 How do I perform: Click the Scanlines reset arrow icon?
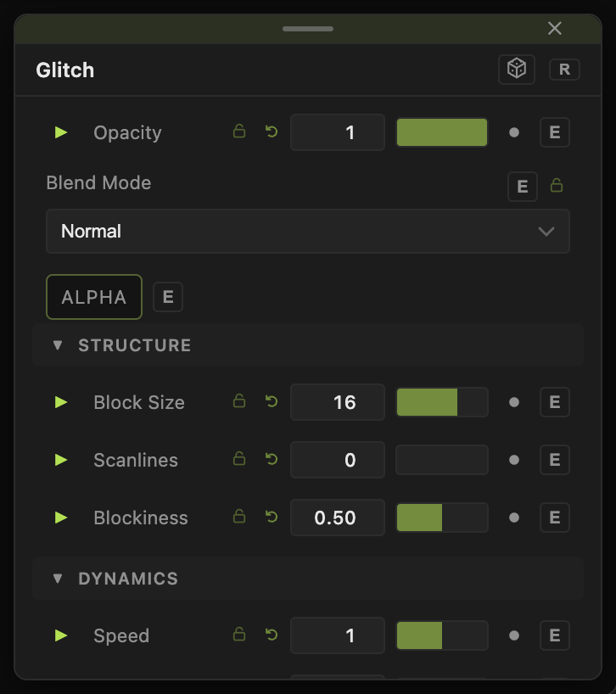(272, 459)
